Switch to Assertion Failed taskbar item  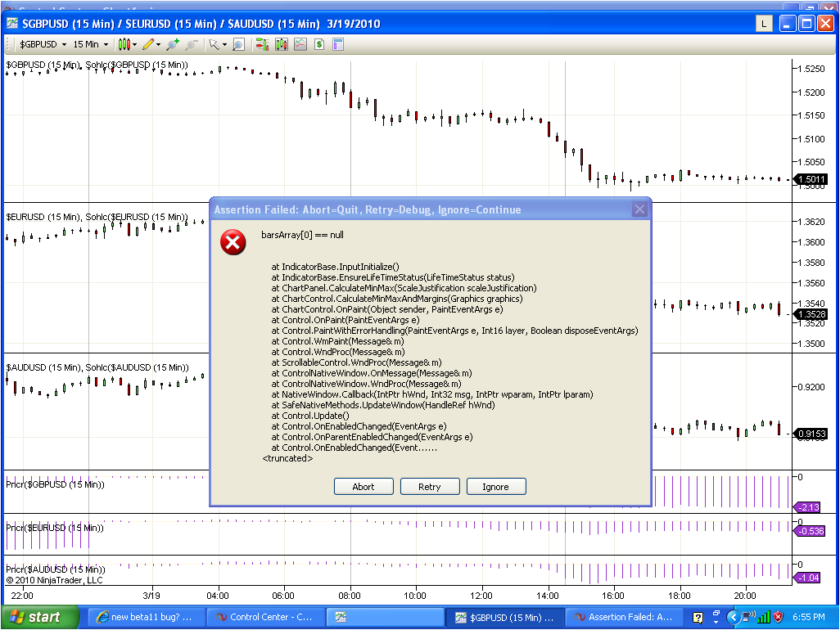[625, 617]
